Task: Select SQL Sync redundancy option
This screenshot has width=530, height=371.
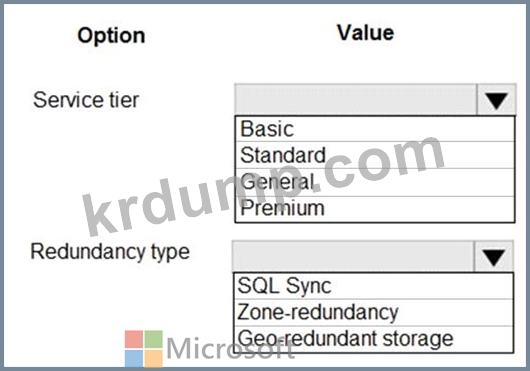Action: click(x=373, y=286)
